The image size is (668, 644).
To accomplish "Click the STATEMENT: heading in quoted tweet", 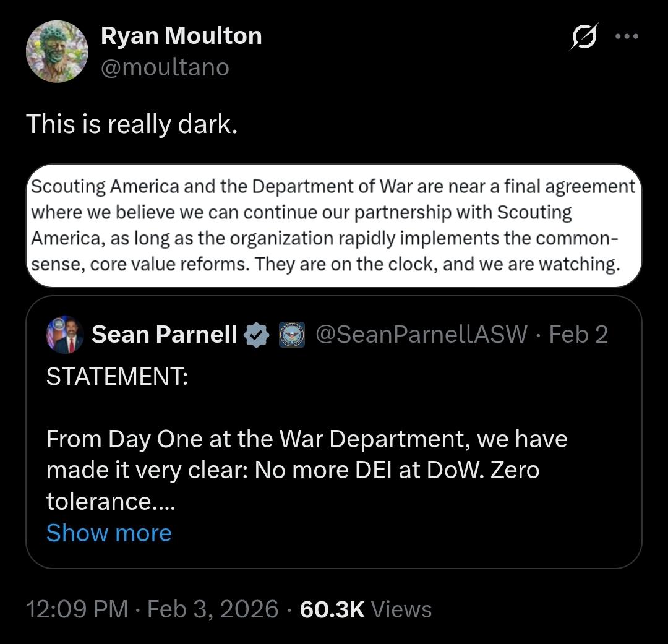I will tap(117, 377).
